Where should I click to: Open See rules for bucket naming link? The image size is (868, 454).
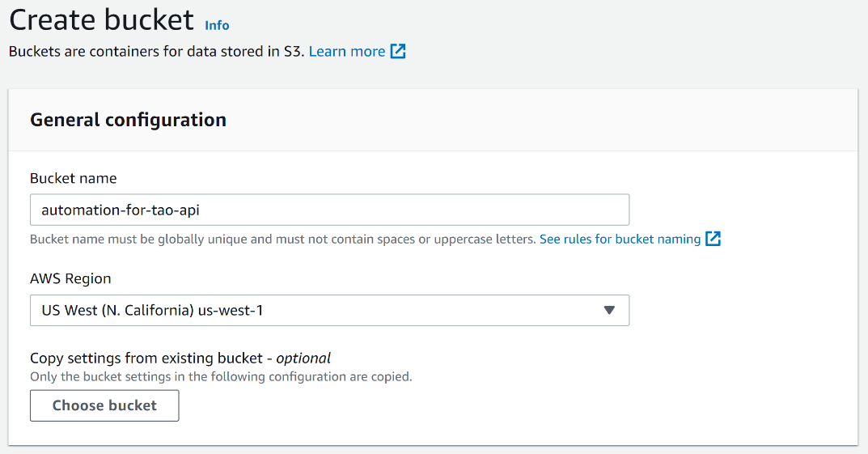pos(620,239)
